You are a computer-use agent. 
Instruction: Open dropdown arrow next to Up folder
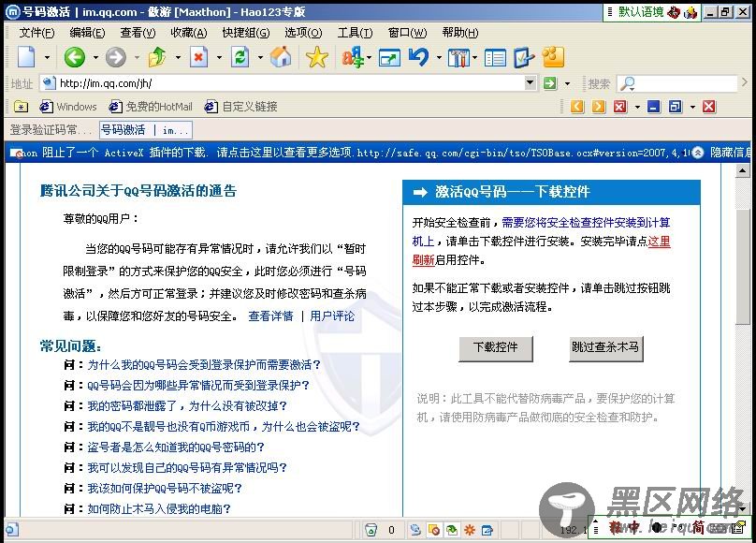pyautogui.click(x=178, y=57)
